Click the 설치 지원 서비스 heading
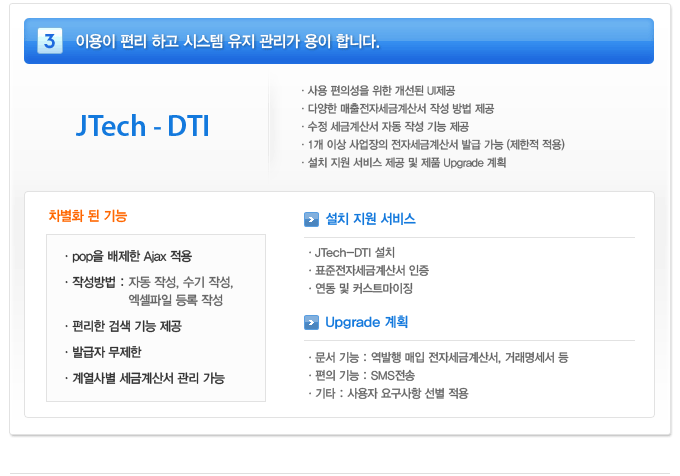 point(370,219)
